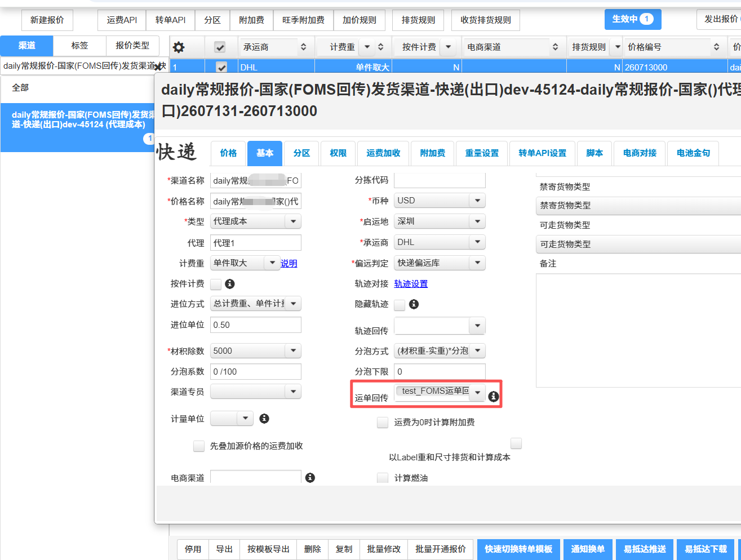Show info icon beside 电商渠道 field
Viewport: 741px width, 560px height.
[310, 478]
